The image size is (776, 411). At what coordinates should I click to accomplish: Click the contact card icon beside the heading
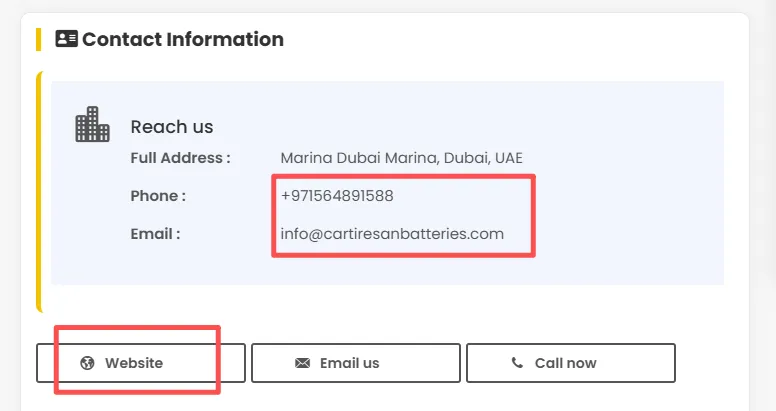coord(66,40)
